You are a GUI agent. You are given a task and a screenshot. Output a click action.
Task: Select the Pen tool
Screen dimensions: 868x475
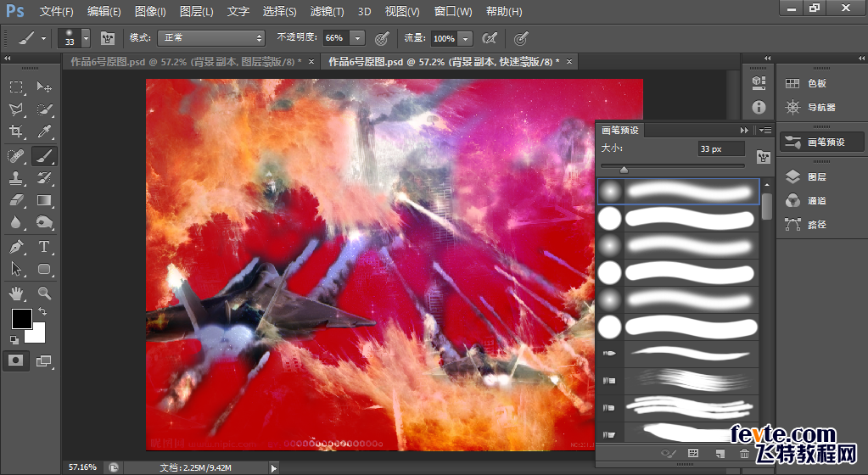tap(16, 247)
